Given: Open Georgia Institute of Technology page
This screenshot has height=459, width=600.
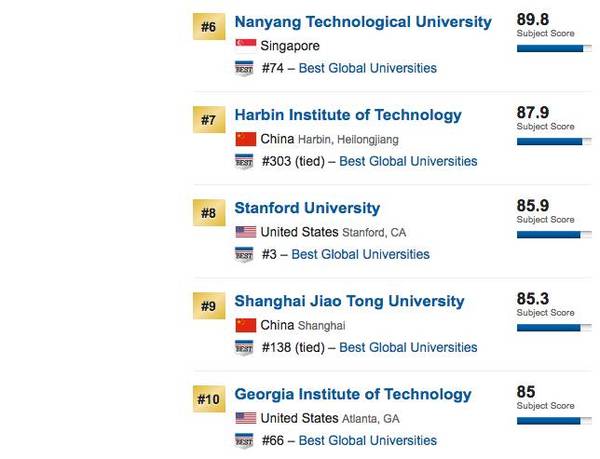Looking at the screenshot, I should click(353, 394).
